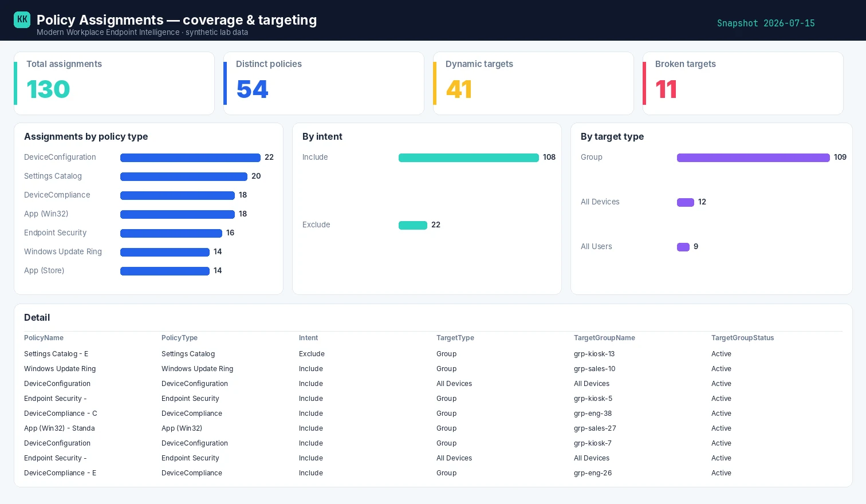The height and width of the screenshot is (504, 866).
Task: Click the PolicyType column header
Action: tap(179, 338)
